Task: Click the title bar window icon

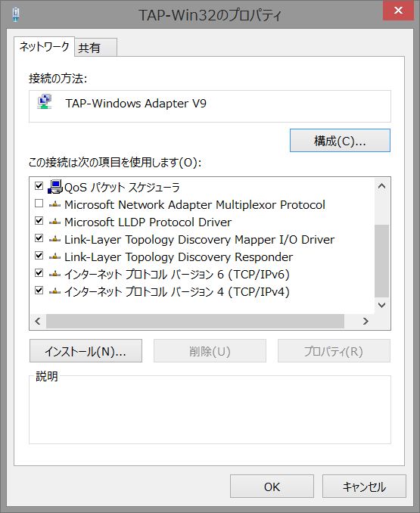Action: pos(15,14)
